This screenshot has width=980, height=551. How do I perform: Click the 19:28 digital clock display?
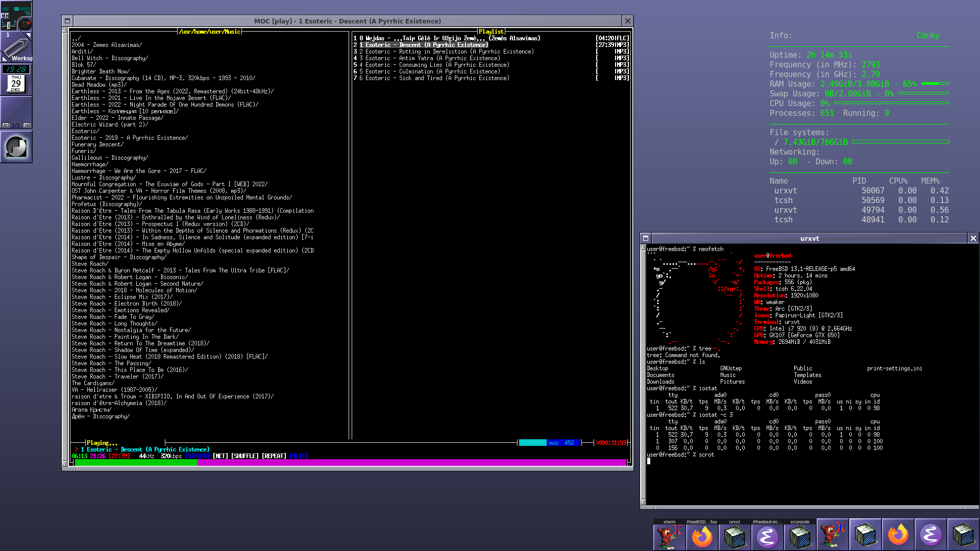(16, 69)
